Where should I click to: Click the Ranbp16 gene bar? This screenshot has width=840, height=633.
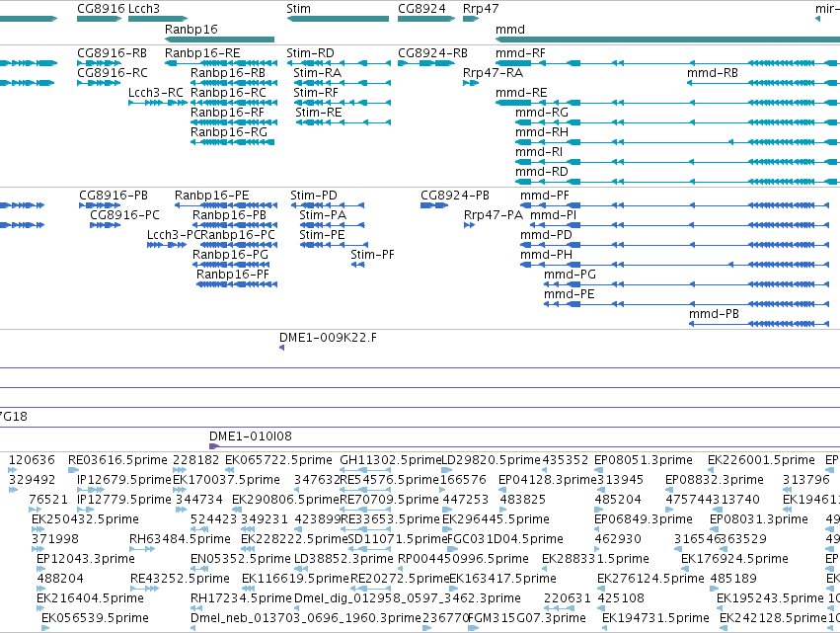pos(220,40)
